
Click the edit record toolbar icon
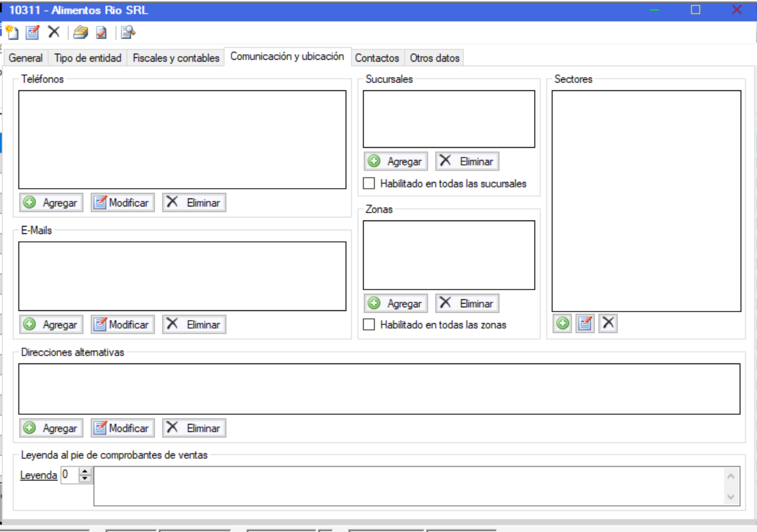click(32, 32)
